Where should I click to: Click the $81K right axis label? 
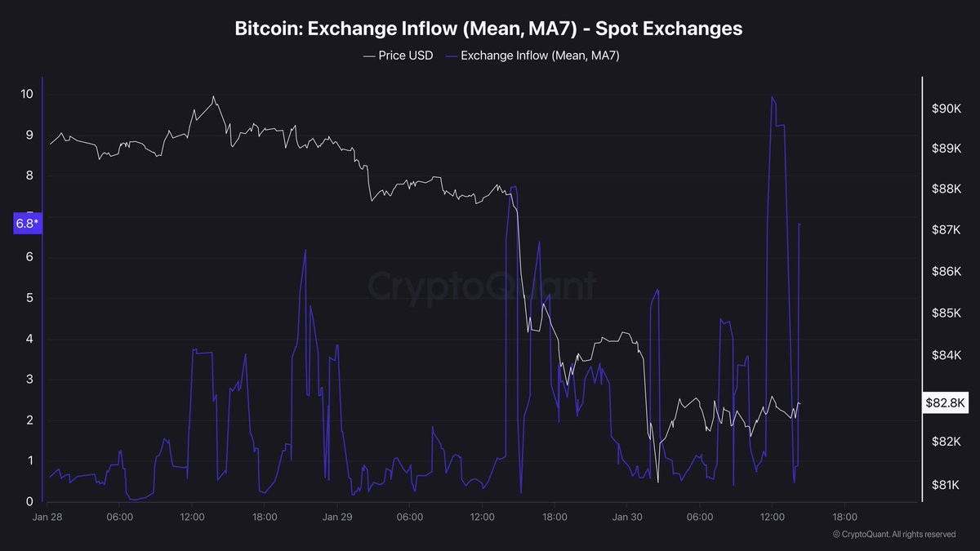(x=947, y=486)
